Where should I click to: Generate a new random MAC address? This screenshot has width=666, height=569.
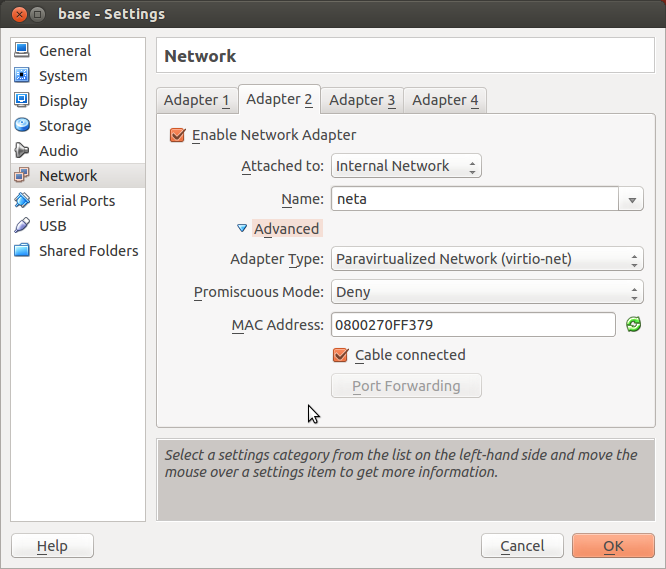click(x=632, y=324)
